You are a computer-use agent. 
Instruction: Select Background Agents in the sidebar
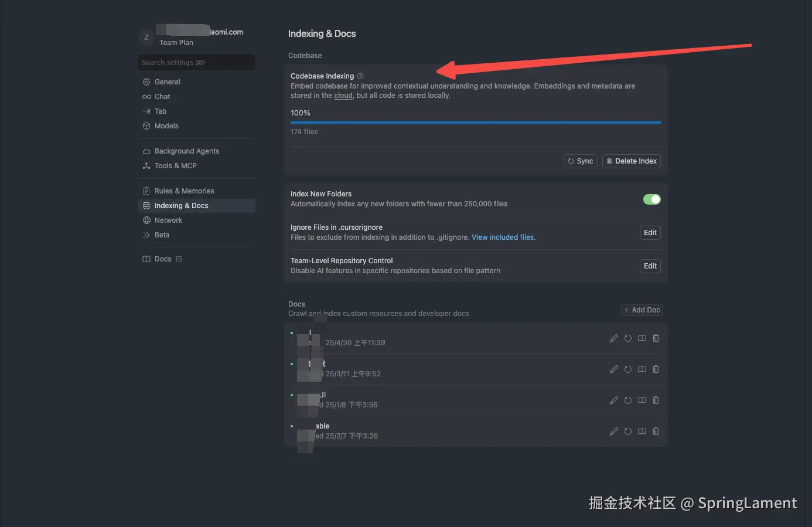coord(186,151)
